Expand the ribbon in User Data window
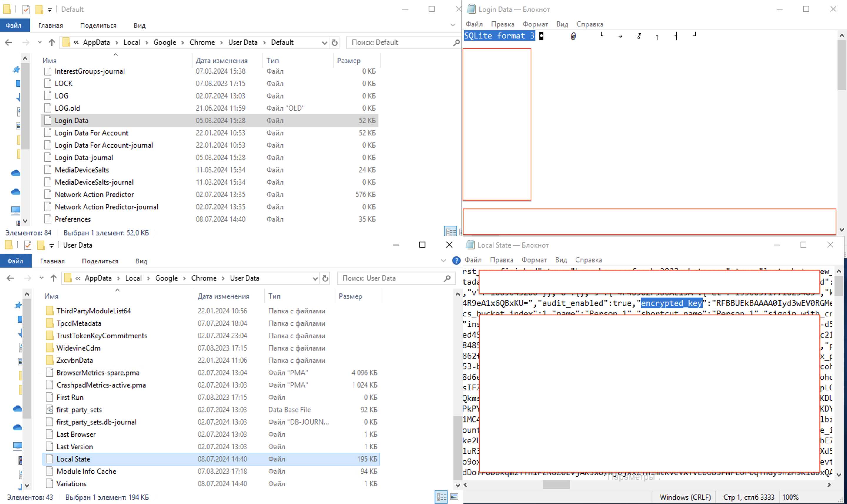The height and width of the screenshot is (504, 847). click(x=443, y=261)
